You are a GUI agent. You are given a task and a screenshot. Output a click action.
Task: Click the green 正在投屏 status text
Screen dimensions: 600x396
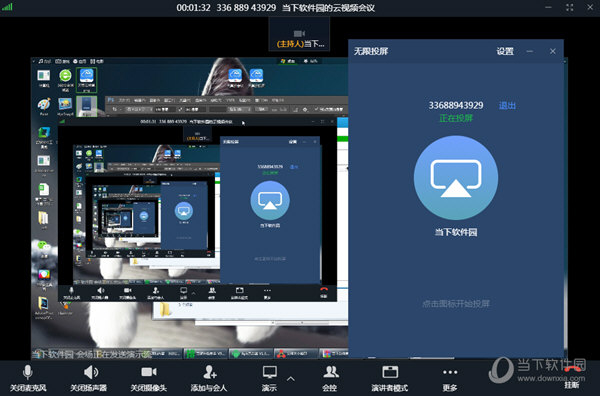456,118
